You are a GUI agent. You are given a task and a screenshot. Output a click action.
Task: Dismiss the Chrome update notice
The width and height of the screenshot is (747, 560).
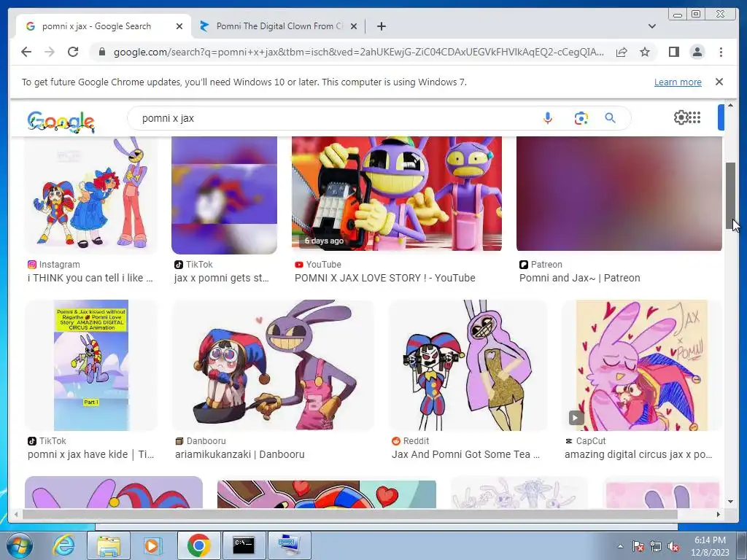click(719, 82)
